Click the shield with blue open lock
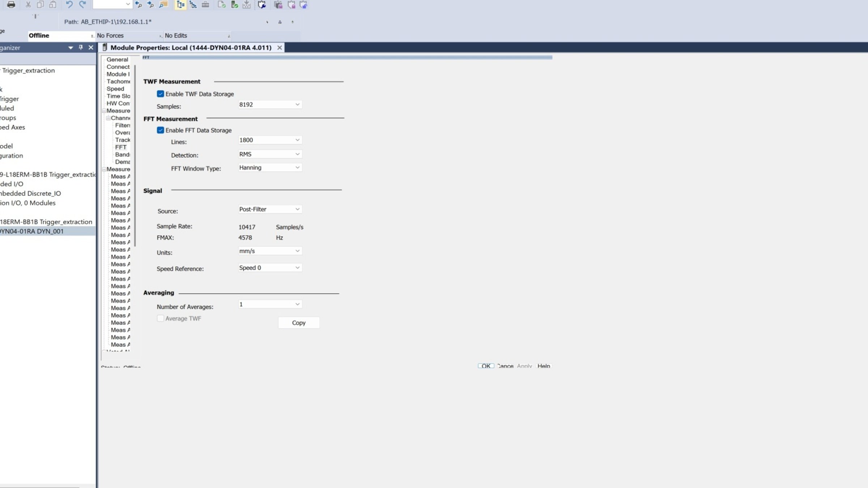This screenshot has width=868, height=488. (x=303, y=5)
